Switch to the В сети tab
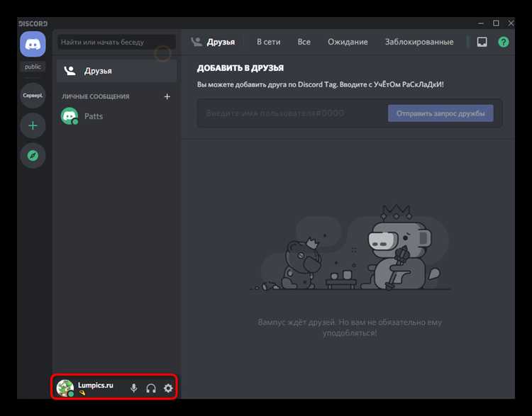532x416 pixels. click(x=268, y=42)
